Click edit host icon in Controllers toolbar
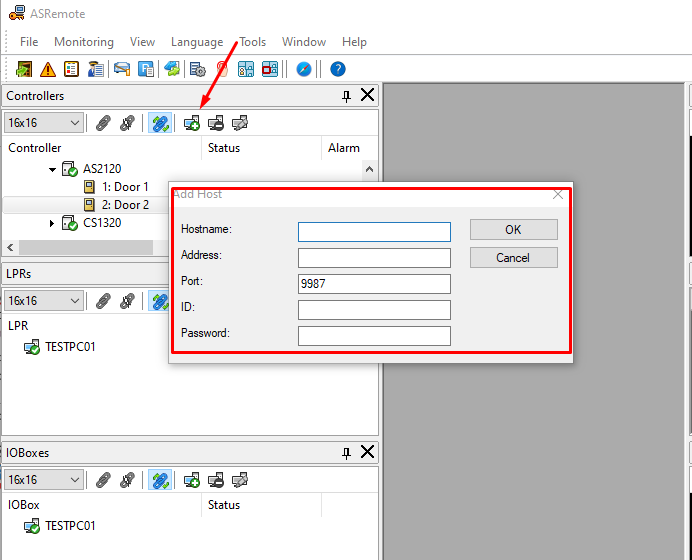Screen dimensions: 692x560 [x=240, y=123]
